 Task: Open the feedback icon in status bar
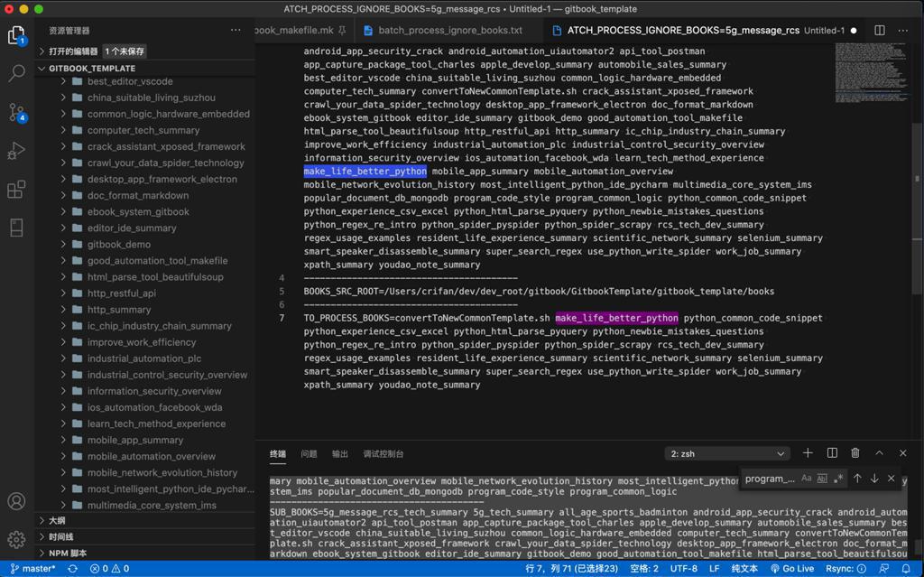(x=884, y=569)
